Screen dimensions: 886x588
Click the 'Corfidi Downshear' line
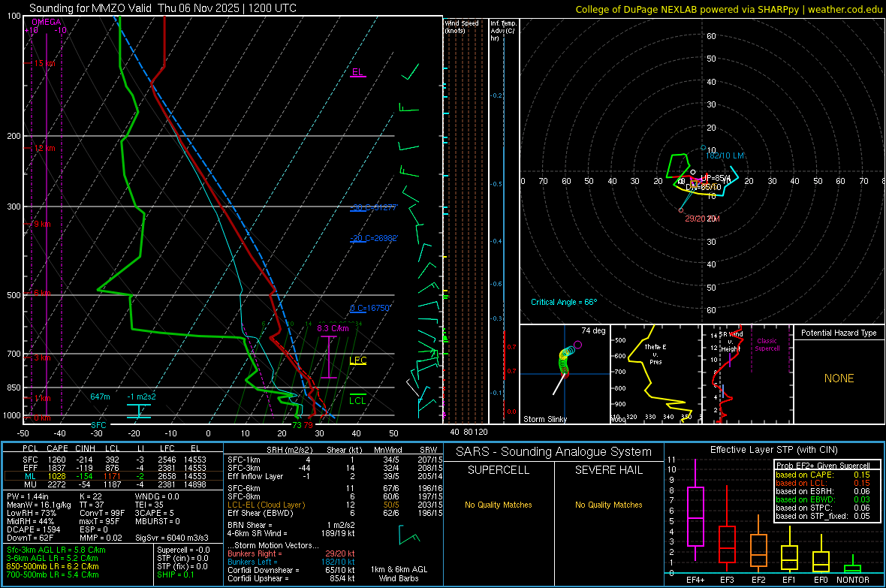point(291,570)
